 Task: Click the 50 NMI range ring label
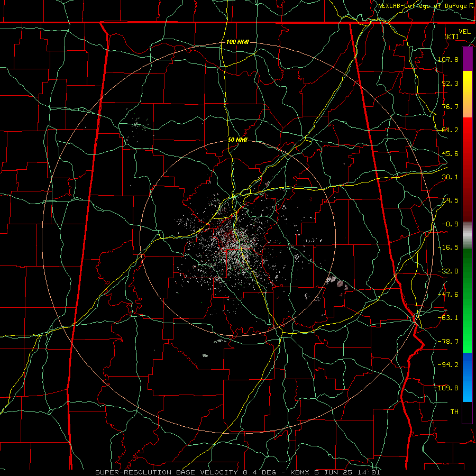click(x=237, y=140)
